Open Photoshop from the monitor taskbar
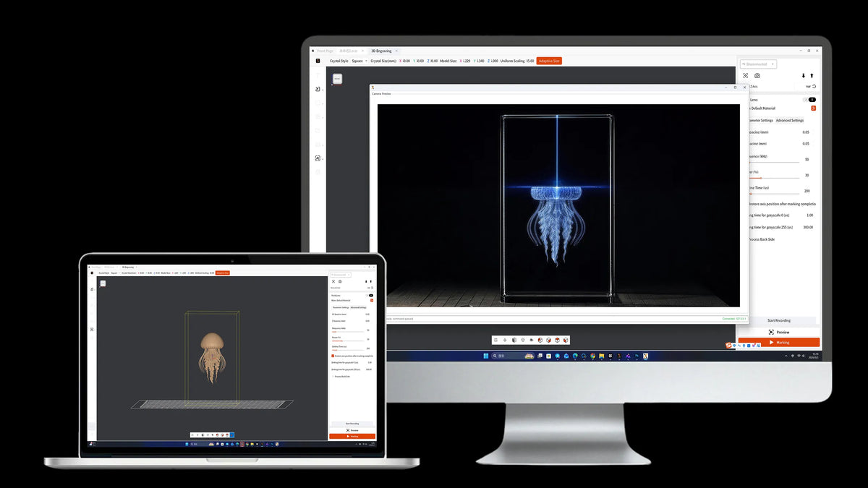This screenshot has height=488, width=868. pyautogui.click(x=637, y=356)
